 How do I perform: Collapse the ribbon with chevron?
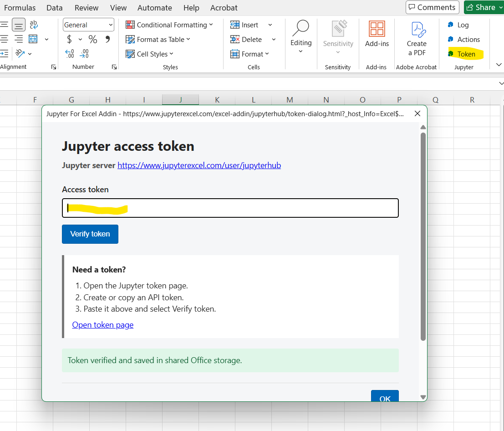pyautogui.click(x=499, y=65)
